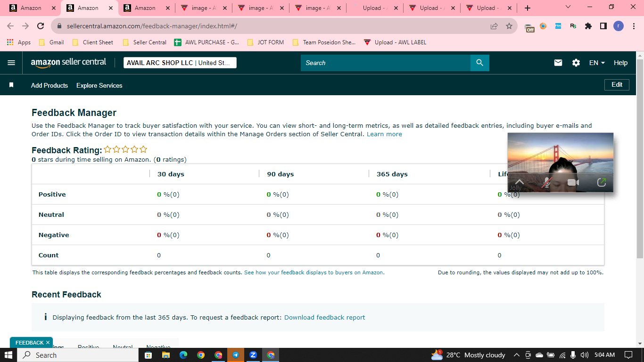This screenshot has height=362, width=644.
Task: Click the orange and blue circle extension icon
Action: click(x=543, y=26)
